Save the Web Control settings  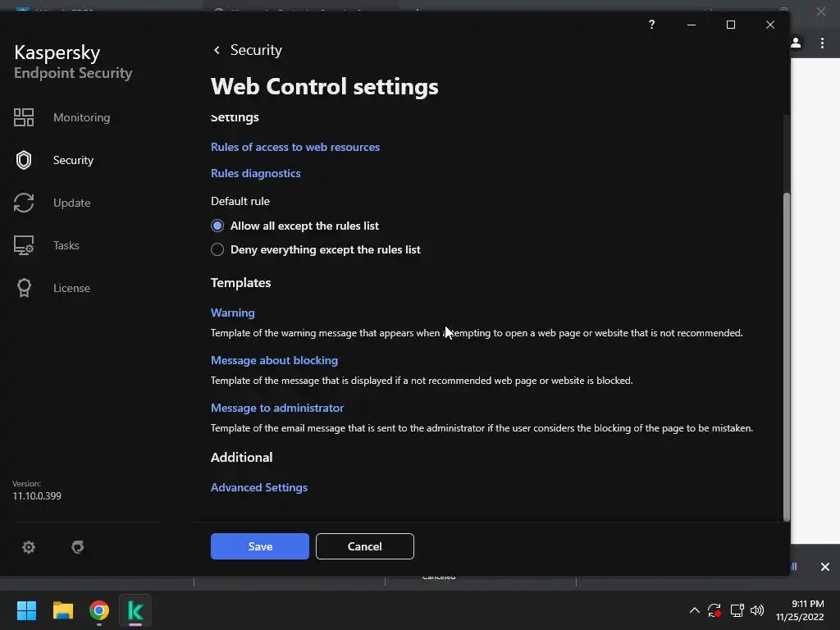pos(260,546)
